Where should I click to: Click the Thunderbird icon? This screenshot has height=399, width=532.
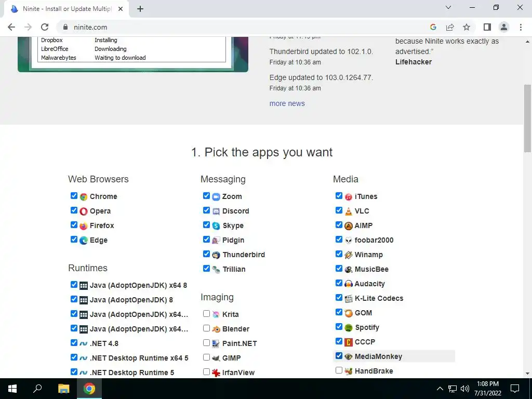[216, 255]
